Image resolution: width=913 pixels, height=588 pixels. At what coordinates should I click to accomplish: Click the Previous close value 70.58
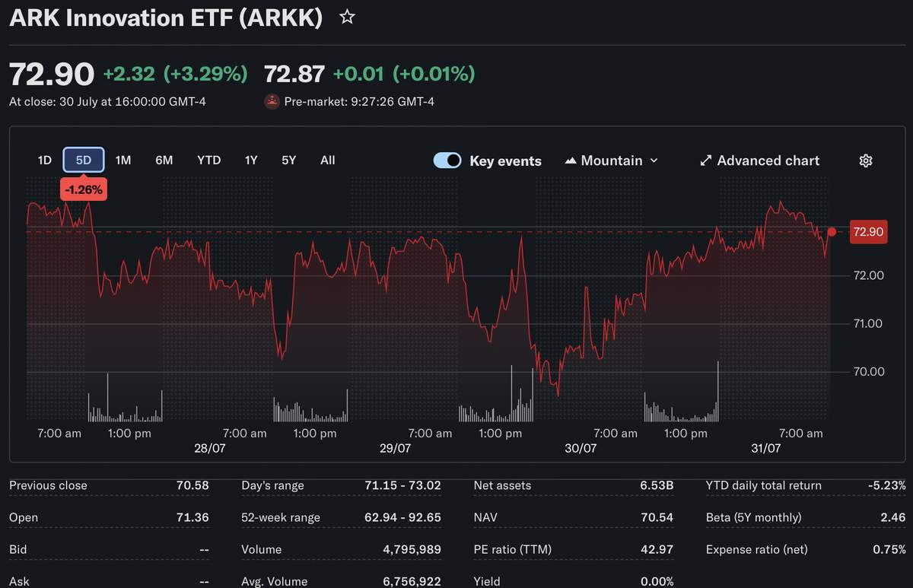click(192, 485)
